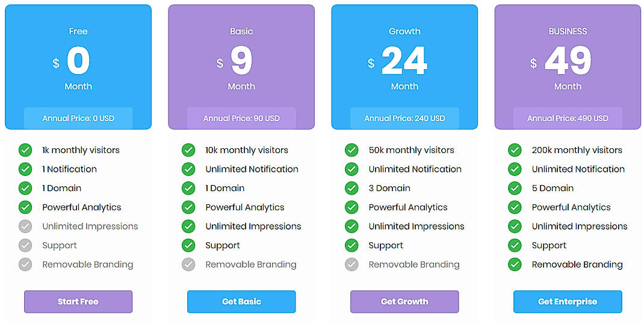644x323 pixels.
Task: Click the Annual Price: 490 USD badge
Action: pos(568,118)
